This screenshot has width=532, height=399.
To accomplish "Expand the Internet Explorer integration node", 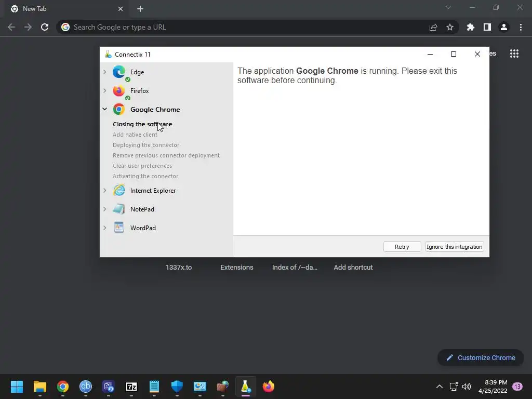I will click(105, 190).
